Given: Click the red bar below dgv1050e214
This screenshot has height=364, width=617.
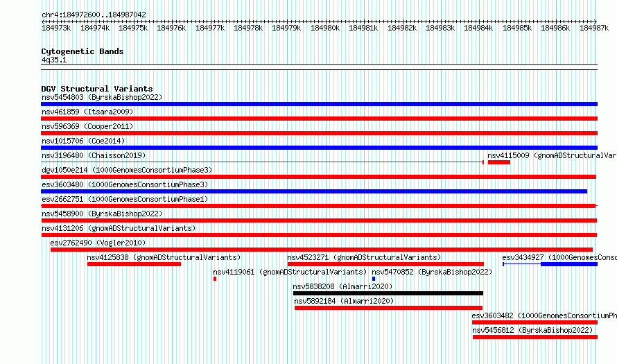Looking at the screenshot, I should coord(319,177).
